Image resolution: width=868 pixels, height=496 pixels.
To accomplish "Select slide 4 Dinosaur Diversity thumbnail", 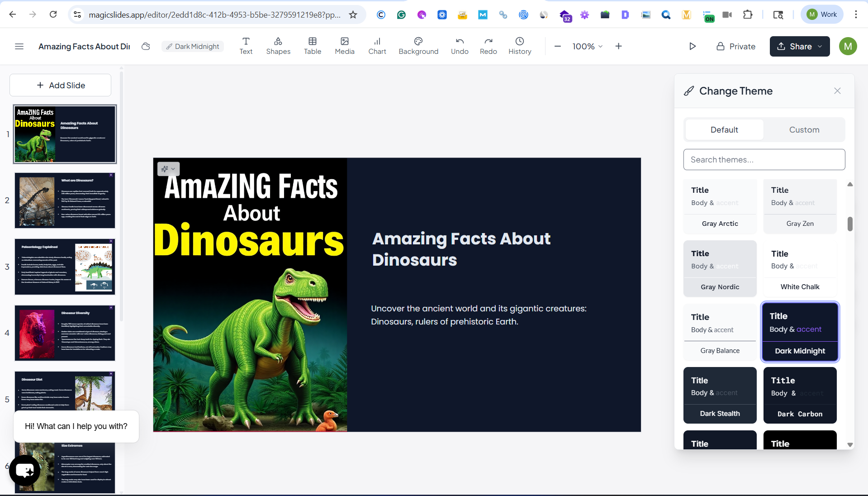I will click(65, 333).
